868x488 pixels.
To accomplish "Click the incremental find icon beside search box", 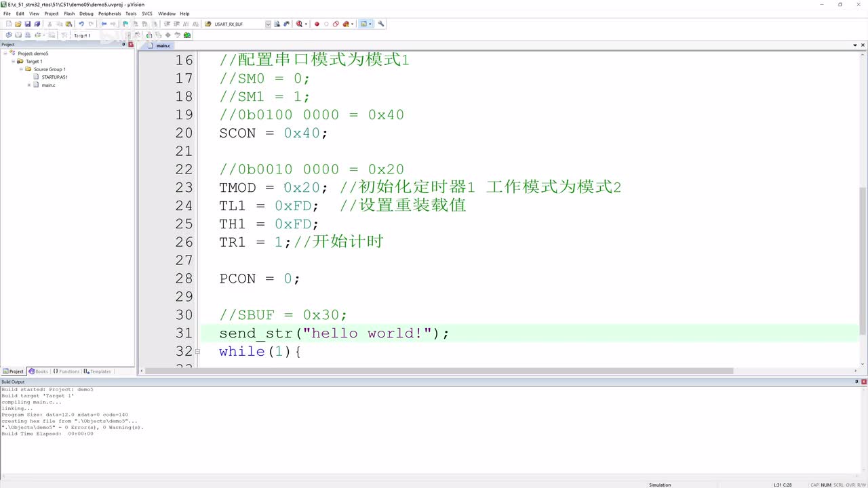I will point(287,24).
